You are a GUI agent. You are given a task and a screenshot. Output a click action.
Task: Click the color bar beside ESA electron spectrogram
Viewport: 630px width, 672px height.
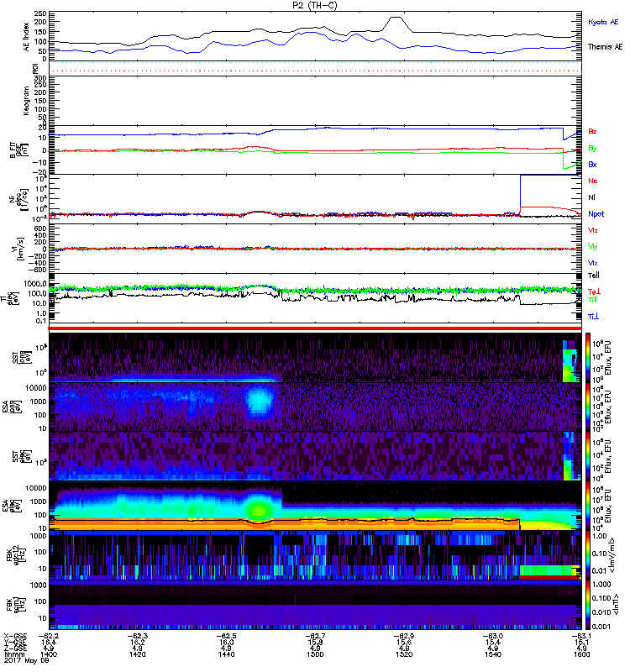click(x=589, y=506)
